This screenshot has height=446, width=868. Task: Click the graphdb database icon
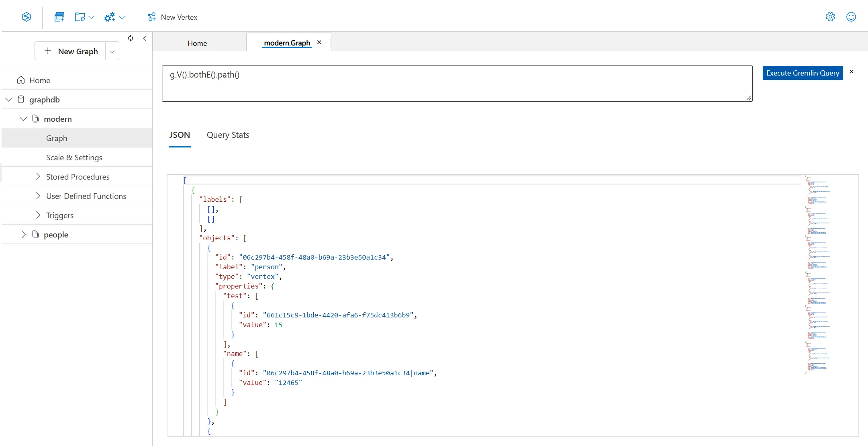21,99
